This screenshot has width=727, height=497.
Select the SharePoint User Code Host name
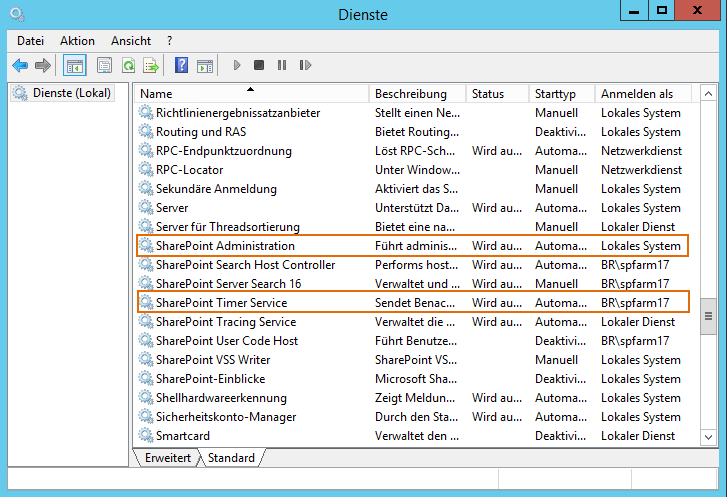[227, 341]
